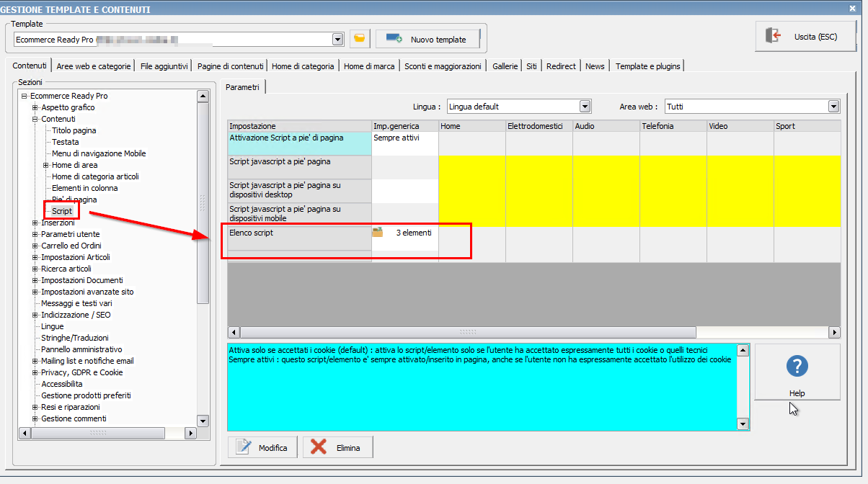Select Lingue in the tree
This screenshot has height=484, width=868.
pyautogui.click(x=53, y=326)
